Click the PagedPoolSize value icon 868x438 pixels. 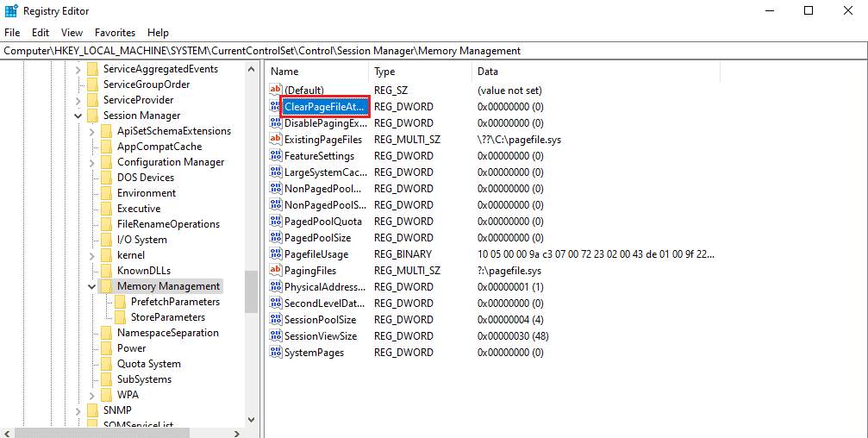point(275,238)
